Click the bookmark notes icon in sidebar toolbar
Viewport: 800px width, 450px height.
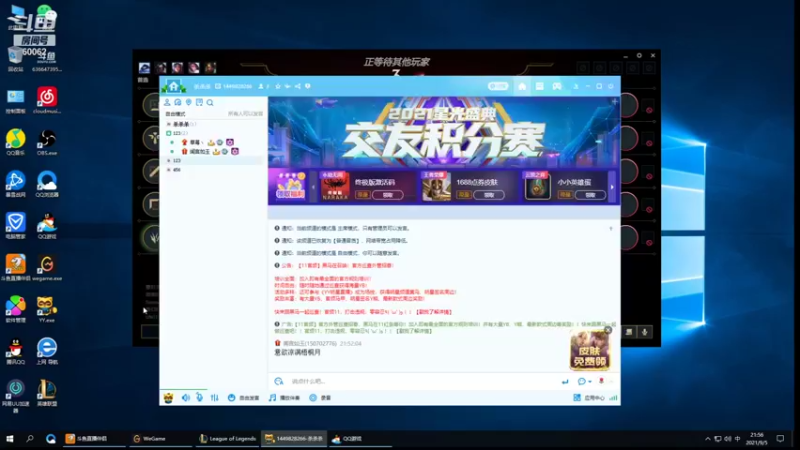[x=199, y=103]
